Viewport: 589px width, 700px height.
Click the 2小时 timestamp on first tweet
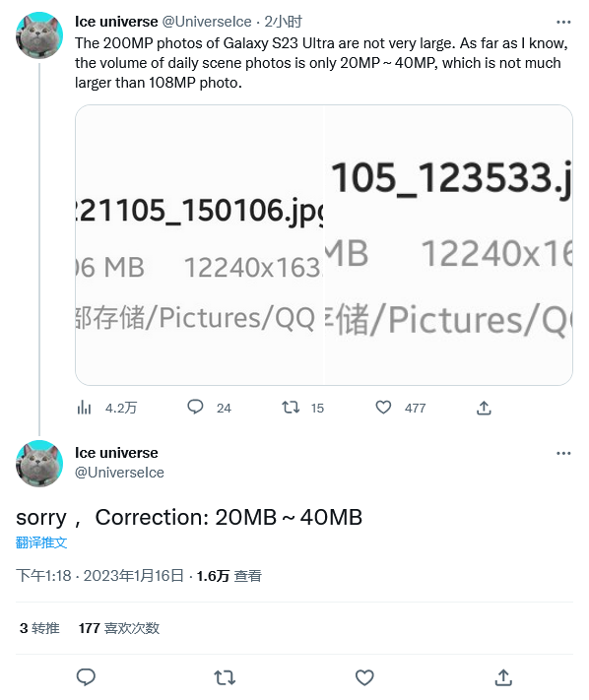click(283, 22)
